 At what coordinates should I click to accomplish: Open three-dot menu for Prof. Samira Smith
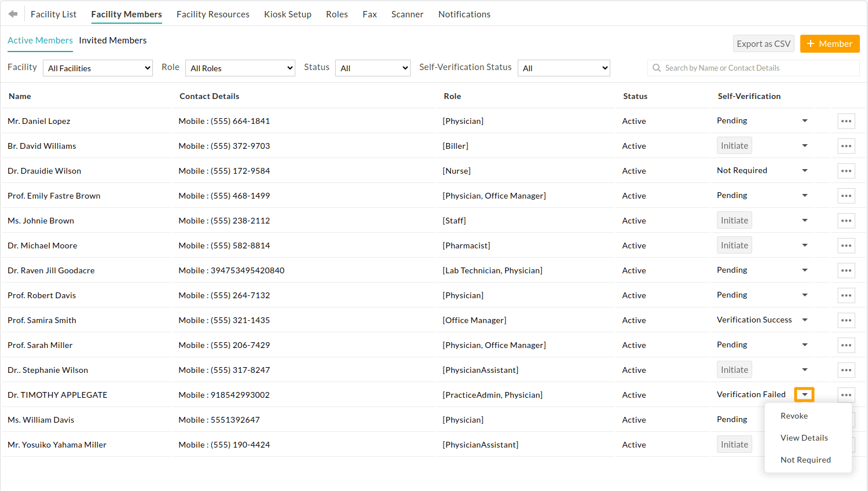pos(846,320)
